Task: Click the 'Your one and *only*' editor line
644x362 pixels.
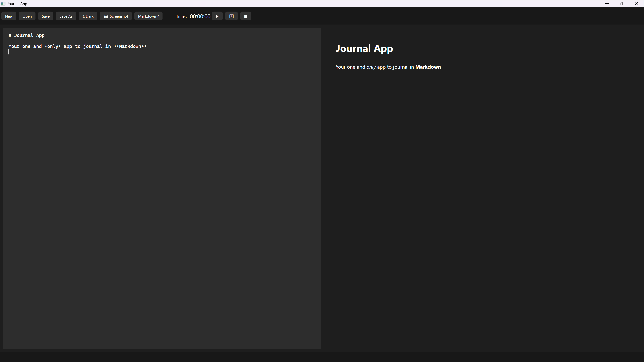Action: [78, 46]
